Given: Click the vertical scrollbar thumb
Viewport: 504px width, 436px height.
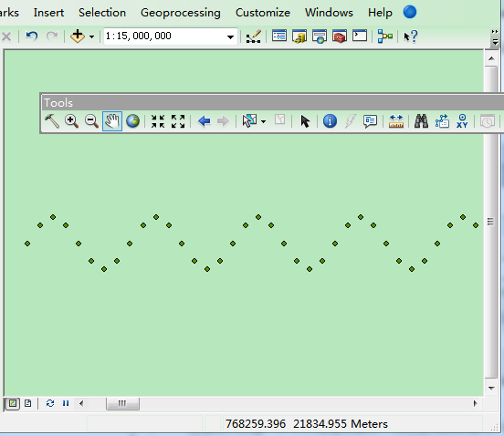Looking at the screenshot, I should (x=491, y=222).
